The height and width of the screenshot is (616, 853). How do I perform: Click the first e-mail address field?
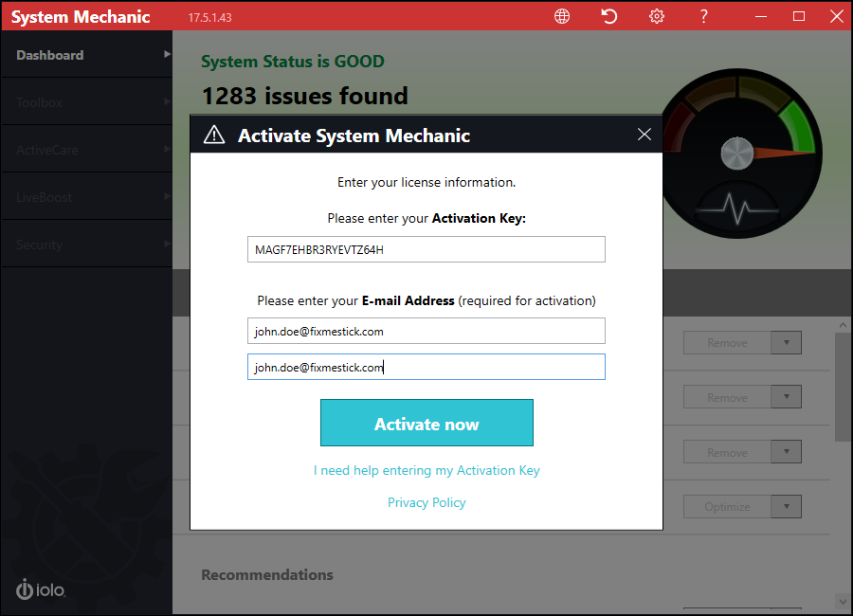pyautogui.click(x=426, y=331)
